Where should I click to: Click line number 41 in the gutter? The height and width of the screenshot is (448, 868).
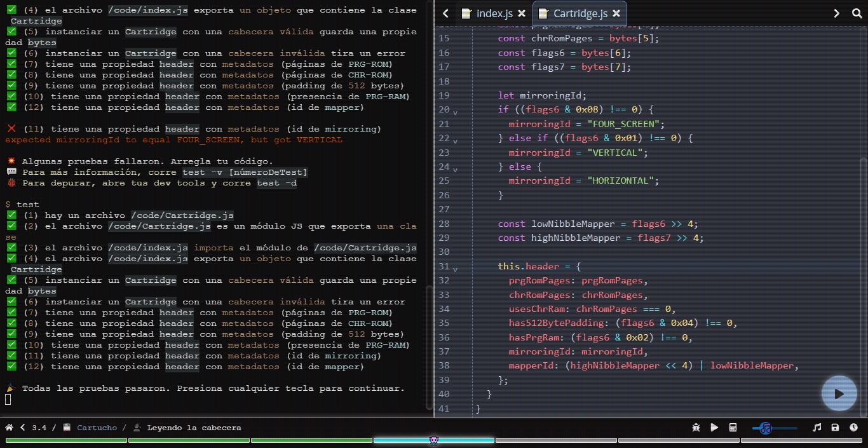444,409
